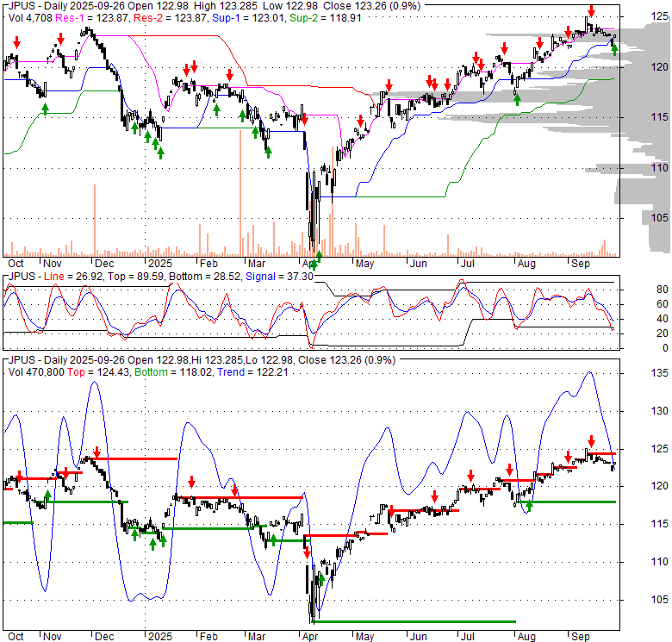Click the 'Aug' month label under top chart

pyautogui.click(x=526, y=264)
